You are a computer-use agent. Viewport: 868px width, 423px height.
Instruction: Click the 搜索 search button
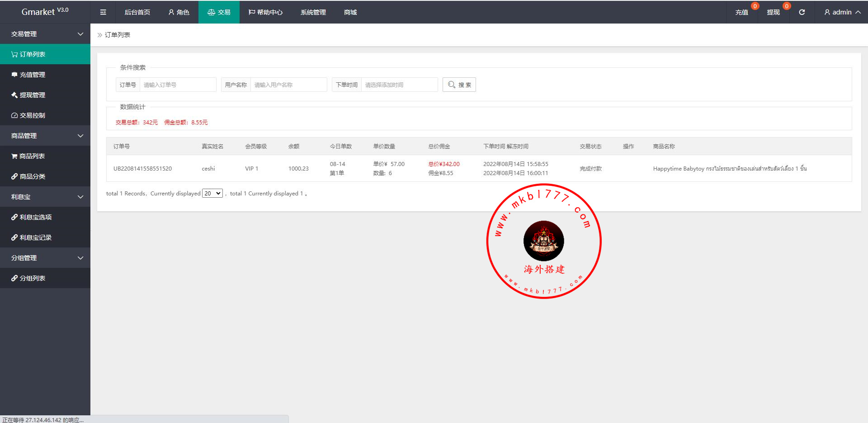coord(459,85)
